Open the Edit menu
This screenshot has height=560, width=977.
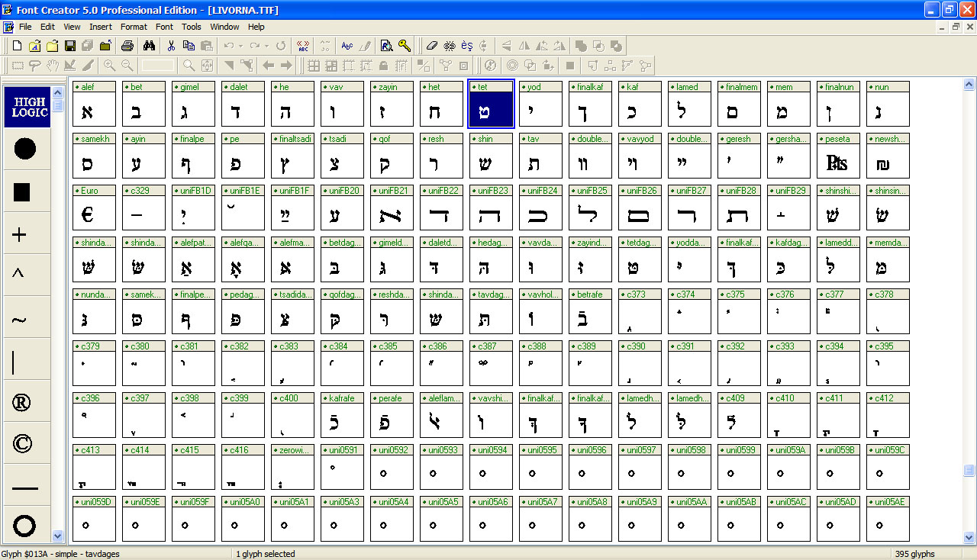(47, 27)
